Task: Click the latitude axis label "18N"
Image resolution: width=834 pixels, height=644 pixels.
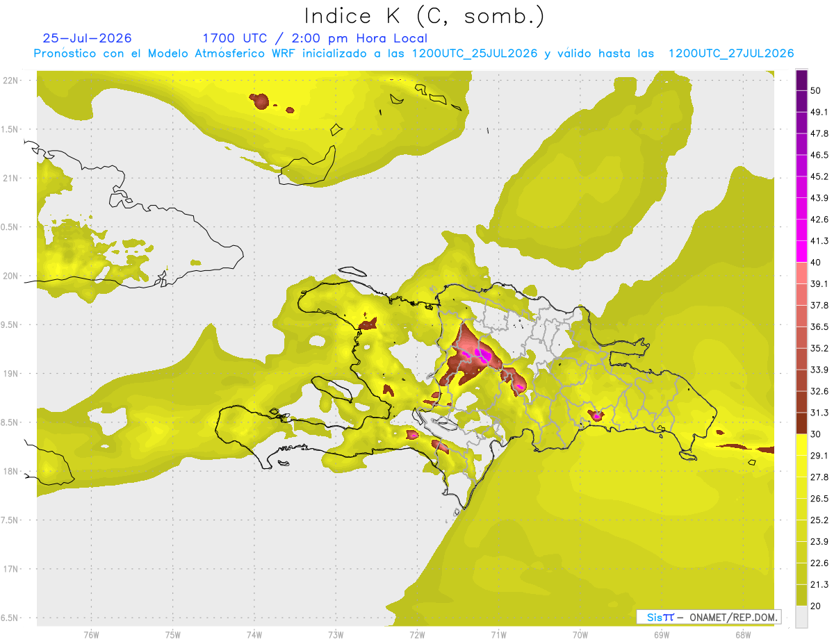Action: tap(10, 471)
